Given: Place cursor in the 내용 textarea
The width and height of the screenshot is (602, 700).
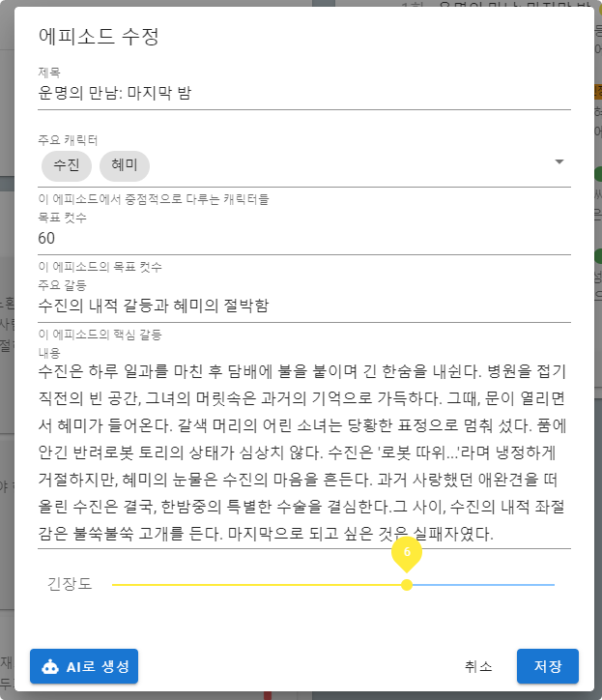Looking at the screenshot, I should 304,452.
